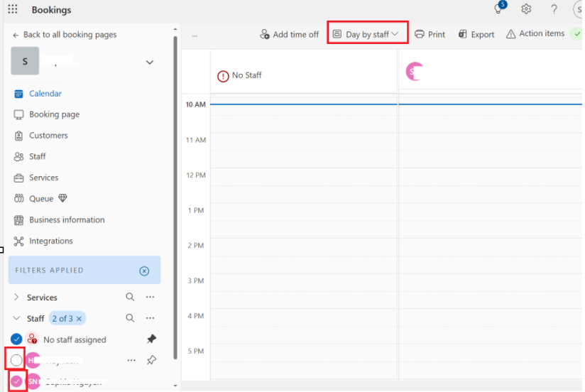Expand the Services filter section
The width and height of the screenshot is (585, 392).
[16, 297]
